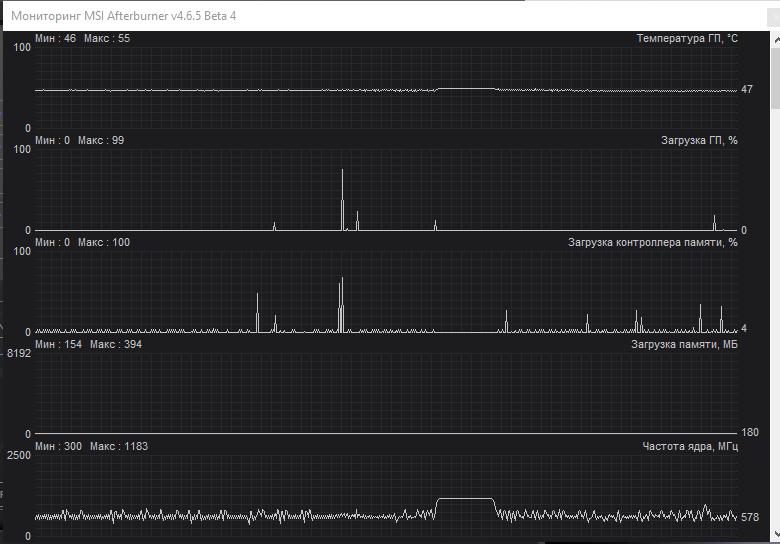Click the current temperature value 47
The width and height of the screenshot is (780, 544).
(747, 90)
